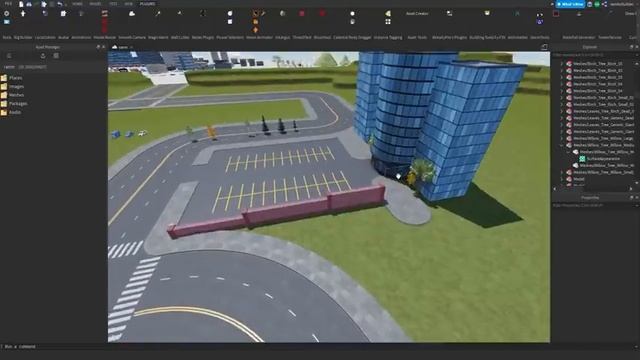Viewport: 640px width, 360px height.
Task: Click the viewport maximize icon above the scene
Action: click(x=544, y=47)
